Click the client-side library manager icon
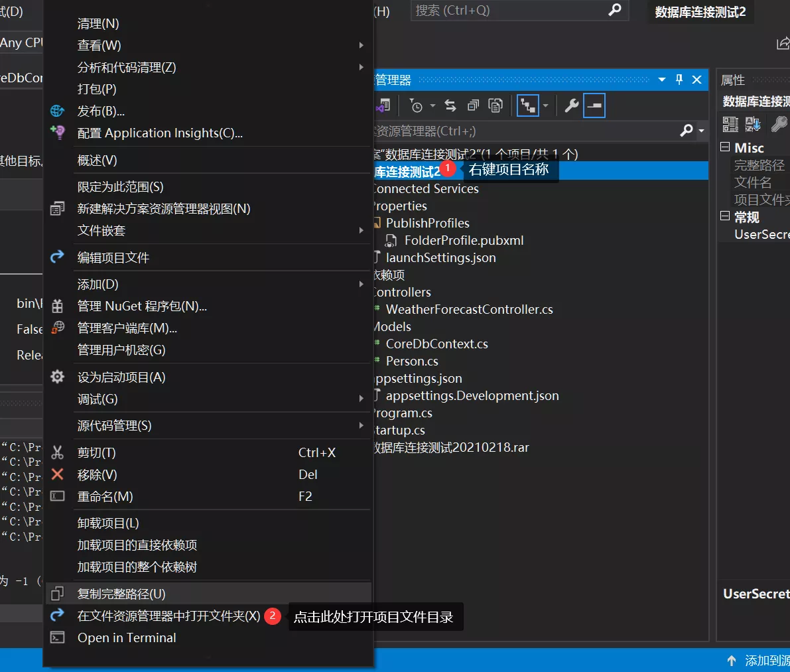Screen dimensions: 790x672 pyautogui.click(x=58, y=328)
